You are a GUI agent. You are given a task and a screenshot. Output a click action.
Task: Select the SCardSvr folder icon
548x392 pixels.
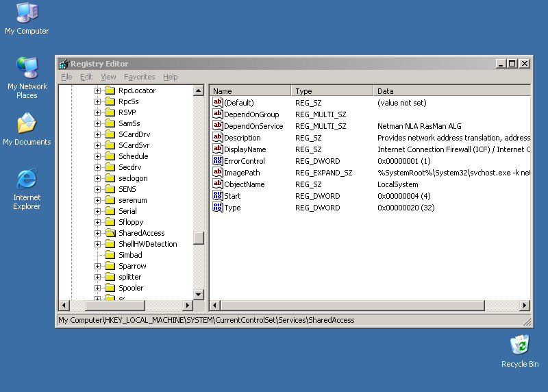point(110,145)
